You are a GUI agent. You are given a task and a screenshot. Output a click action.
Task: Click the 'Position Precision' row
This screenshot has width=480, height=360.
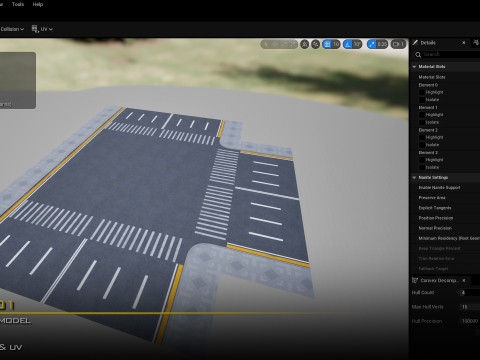[x=445, y=218]
